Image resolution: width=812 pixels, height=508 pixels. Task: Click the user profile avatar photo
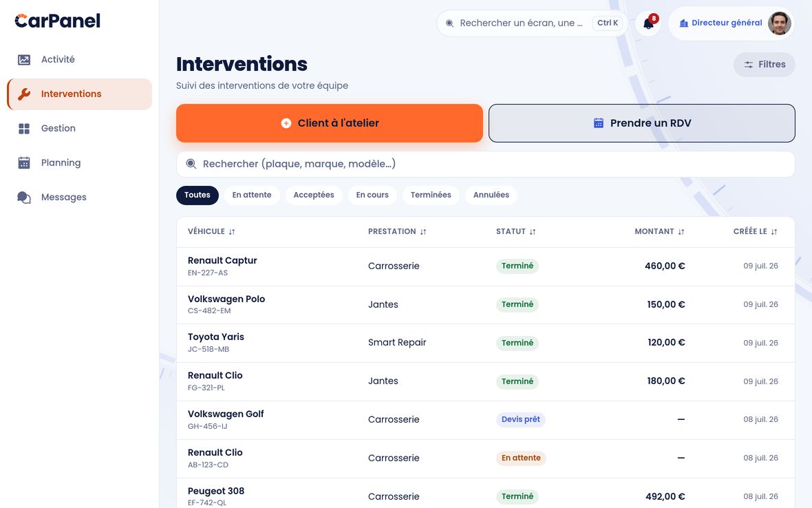[780, 23]
